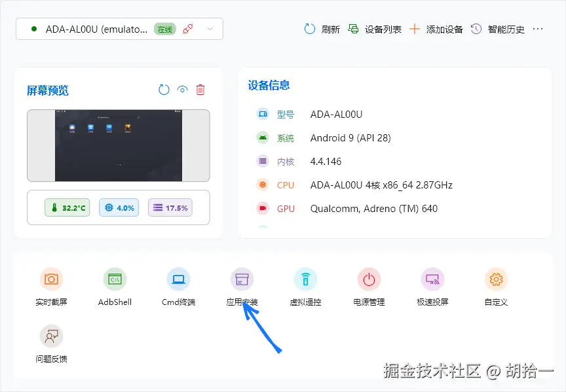Image resolution: width=566 pixels, height=392 pixels.
Task: Click the 型号 model icon
Action: 263,115
